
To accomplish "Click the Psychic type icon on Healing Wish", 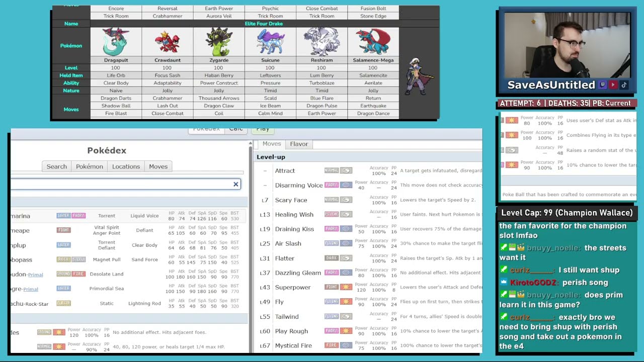I will point(332,214).
